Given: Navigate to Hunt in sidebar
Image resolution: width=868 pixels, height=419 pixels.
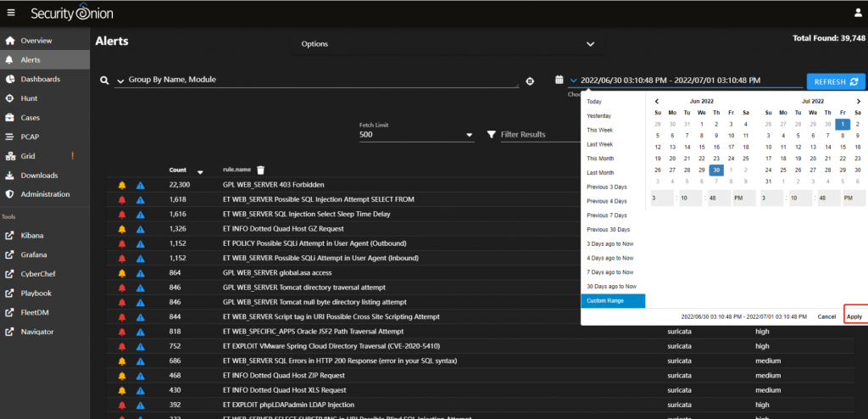Looking at the screenshot, I should tap(30, 98).
